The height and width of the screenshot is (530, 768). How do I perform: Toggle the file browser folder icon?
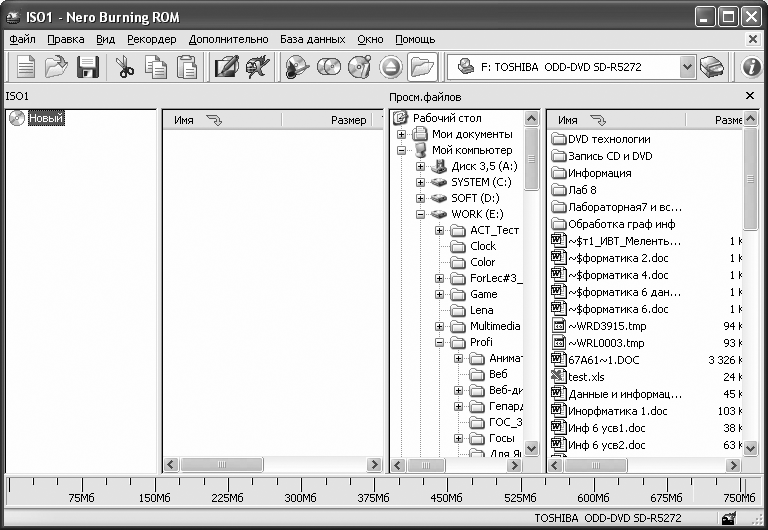pyautogui.click(x=422, y=67)
